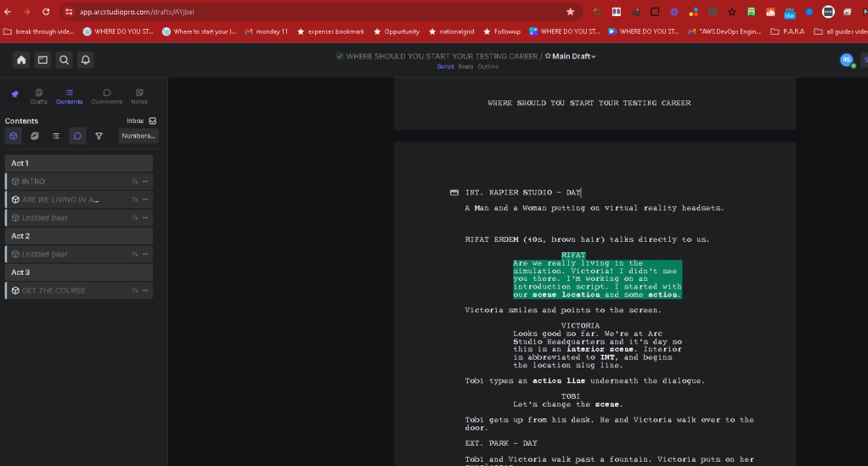
Task: Select the Act 3 heading
Action: click(x=79, y=272)
